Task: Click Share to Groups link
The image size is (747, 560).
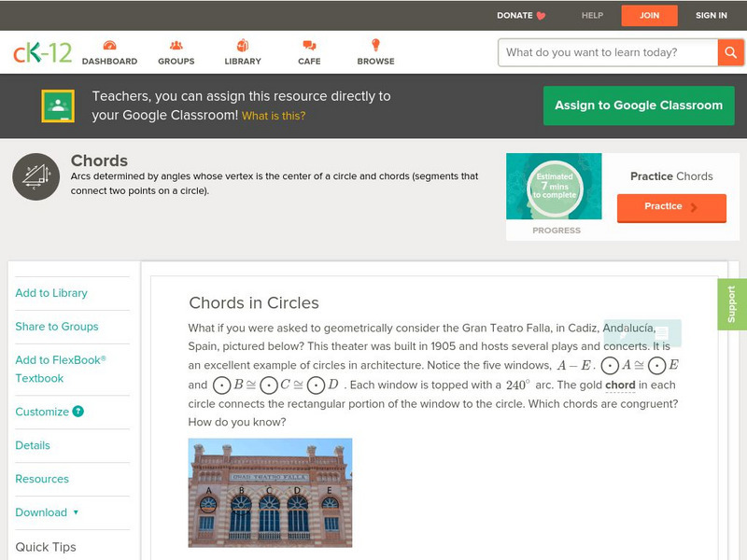Action: 57,326
